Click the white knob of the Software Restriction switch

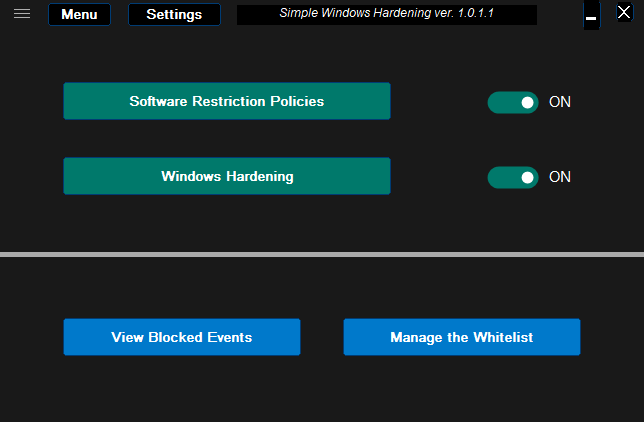click(x=527, y=102)
